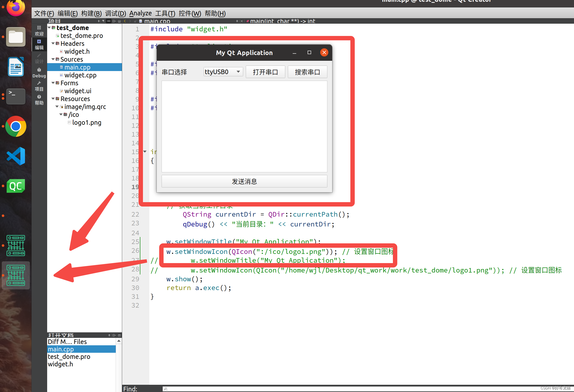Toggle synchronize with editor link button
574x392 pixels.
pos(109,21)
